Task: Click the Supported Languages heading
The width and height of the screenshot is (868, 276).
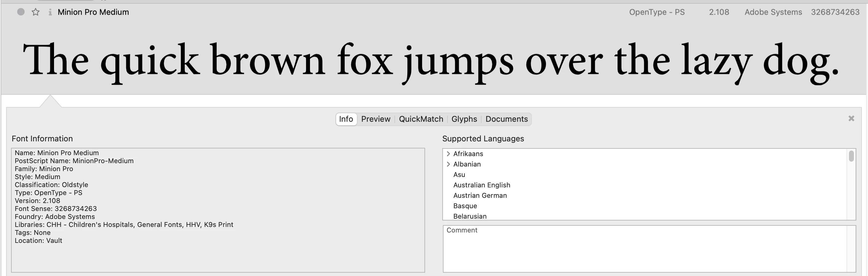Action: (x=483, y=139)
